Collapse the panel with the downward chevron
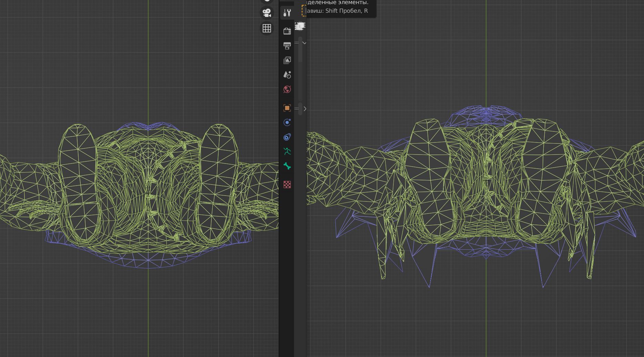The height and width of the screenshot is (357, 644). pyautogui.click(x=304, y=43)
